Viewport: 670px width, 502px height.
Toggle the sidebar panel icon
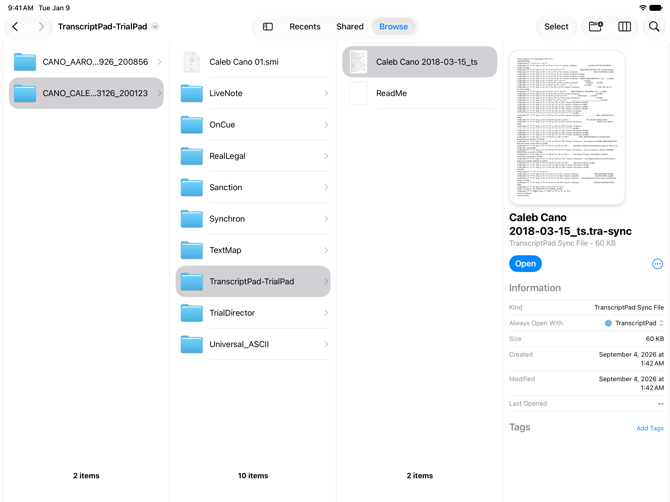268,26
